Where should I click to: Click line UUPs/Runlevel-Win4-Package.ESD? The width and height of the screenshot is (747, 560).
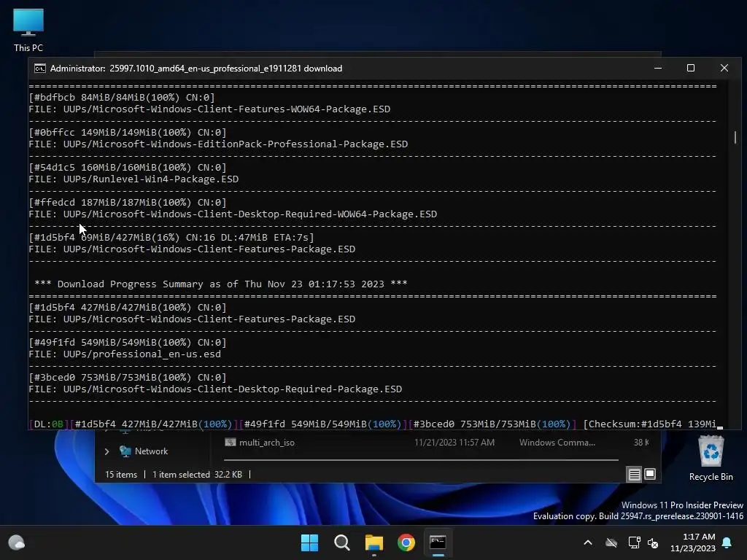[134, 179]
